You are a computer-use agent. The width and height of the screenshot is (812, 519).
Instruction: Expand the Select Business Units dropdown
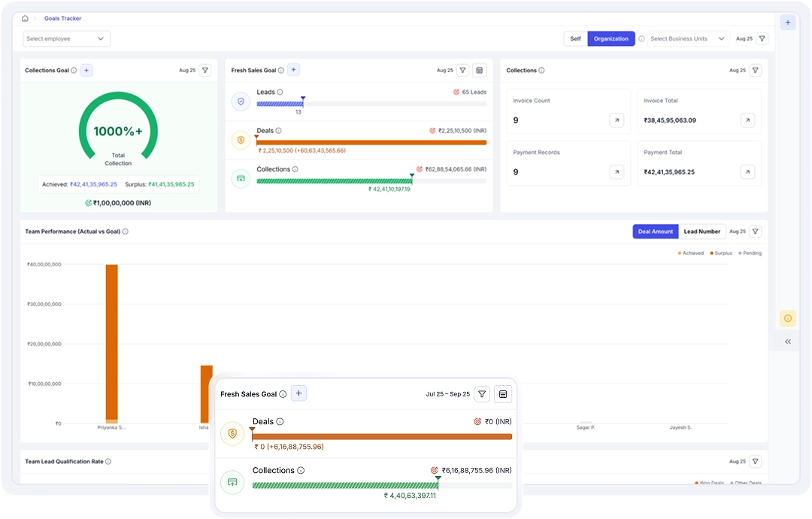click(x=688, y=38)
